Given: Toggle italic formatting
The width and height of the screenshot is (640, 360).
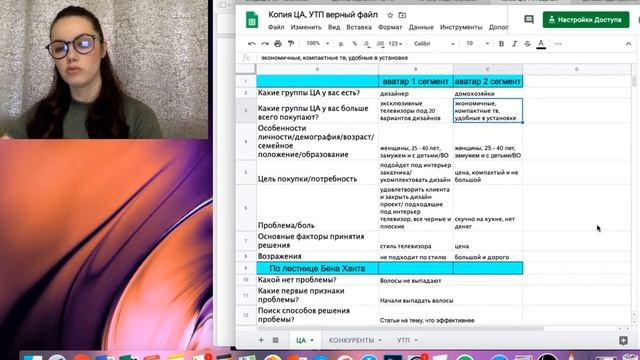Looking at the screenshot, I should click(x=514, y=44).
